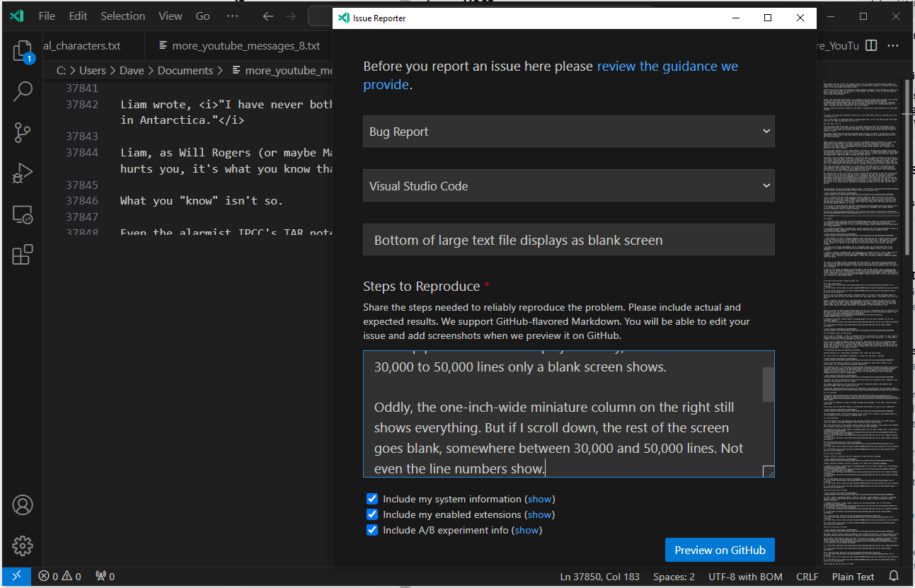Click the Accounts icon in activity bar
915x588 pixels.
click(x=22, y=505)
